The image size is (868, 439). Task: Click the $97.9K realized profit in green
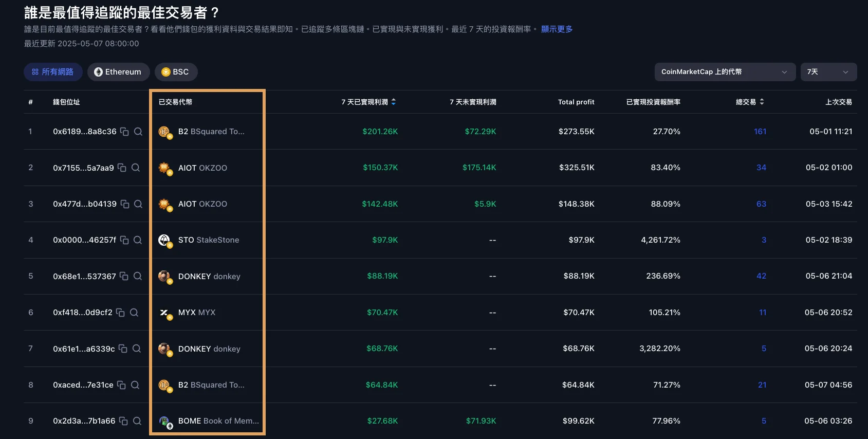coord(385,240)
